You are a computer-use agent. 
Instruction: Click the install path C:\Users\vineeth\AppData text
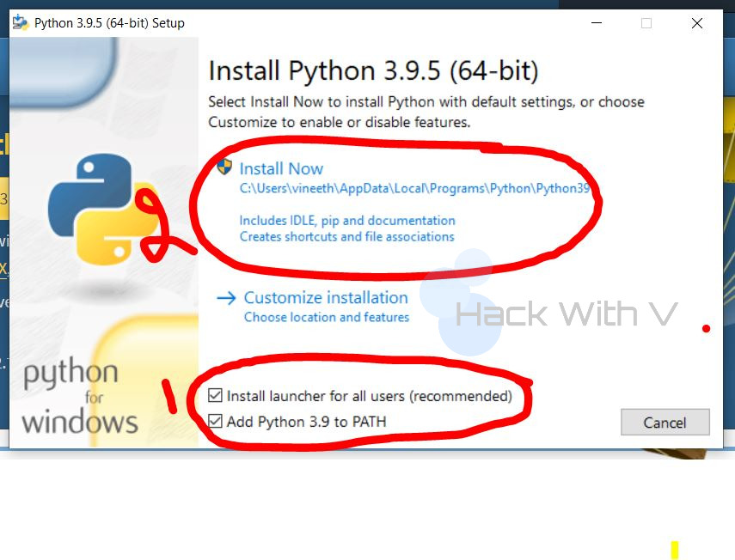[414, 188]
